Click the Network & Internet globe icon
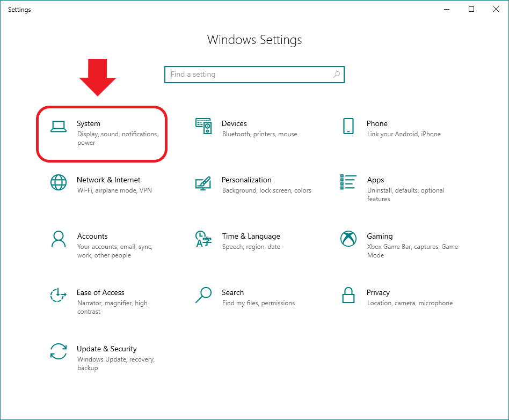This screenshot has width=509, height=420. click(x=59, y=182)
